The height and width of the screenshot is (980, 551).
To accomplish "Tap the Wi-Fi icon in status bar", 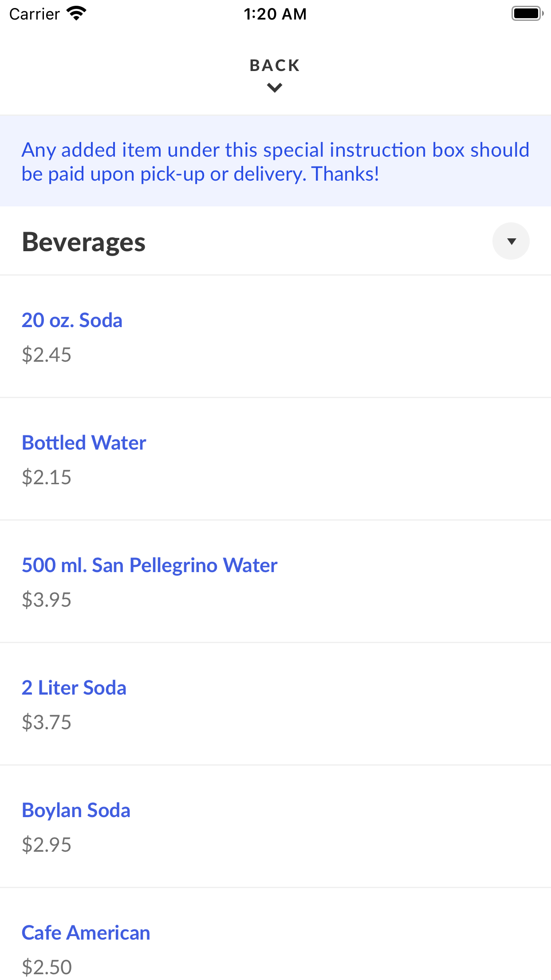I will tap(76, 14).
